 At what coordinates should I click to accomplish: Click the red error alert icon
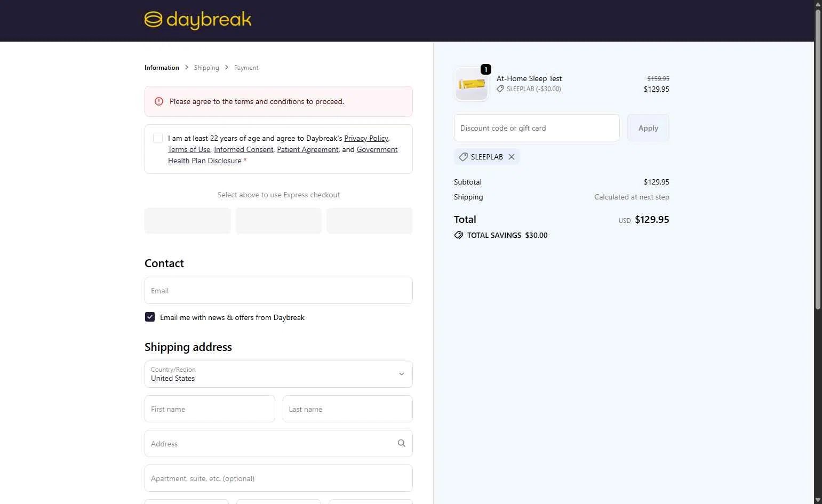coord(159,101)
